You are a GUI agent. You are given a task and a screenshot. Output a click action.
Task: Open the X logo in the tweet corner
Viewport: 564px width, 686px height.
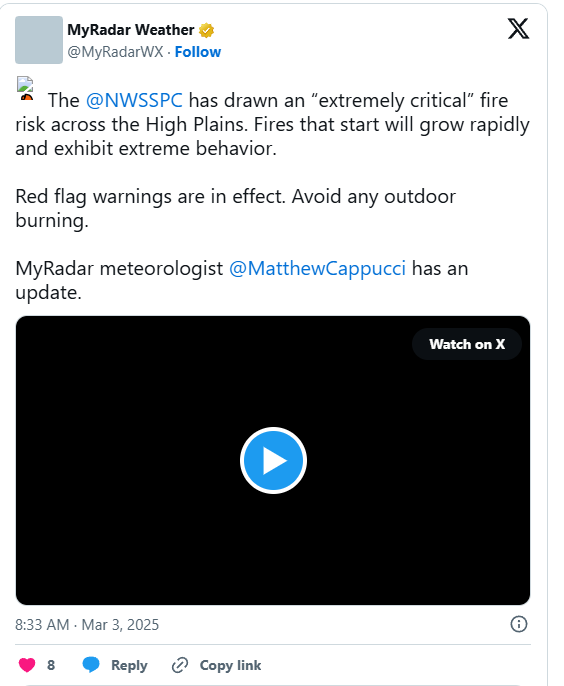tap(518, 29)
